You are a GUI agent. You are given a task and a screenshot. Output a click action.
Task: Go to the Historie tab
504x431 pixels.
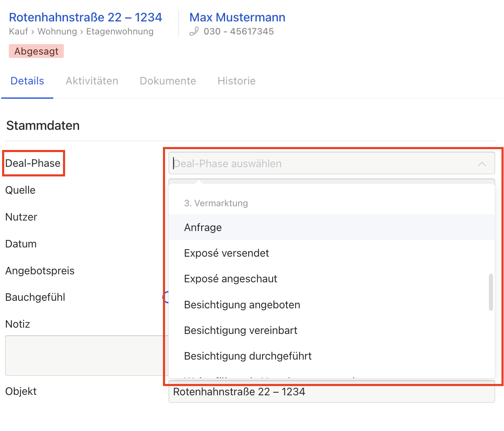tap(236, 81)
